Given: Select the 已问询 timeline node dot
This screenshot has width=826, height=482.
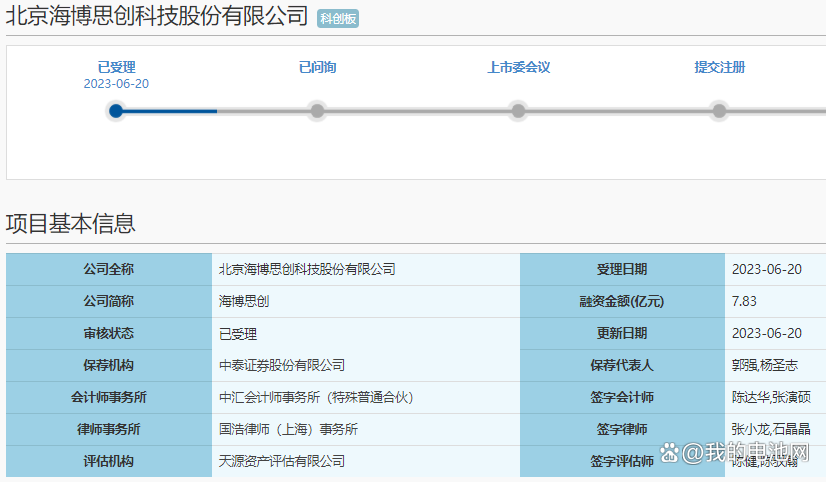Looking at the screenshot, I should point(317,111).
